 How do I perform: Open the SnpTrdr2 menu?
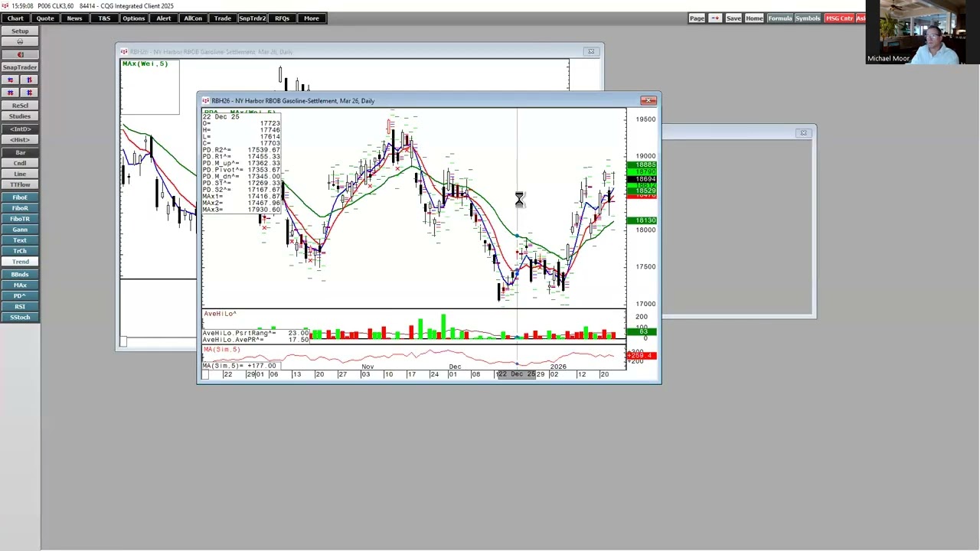(252, 18)
